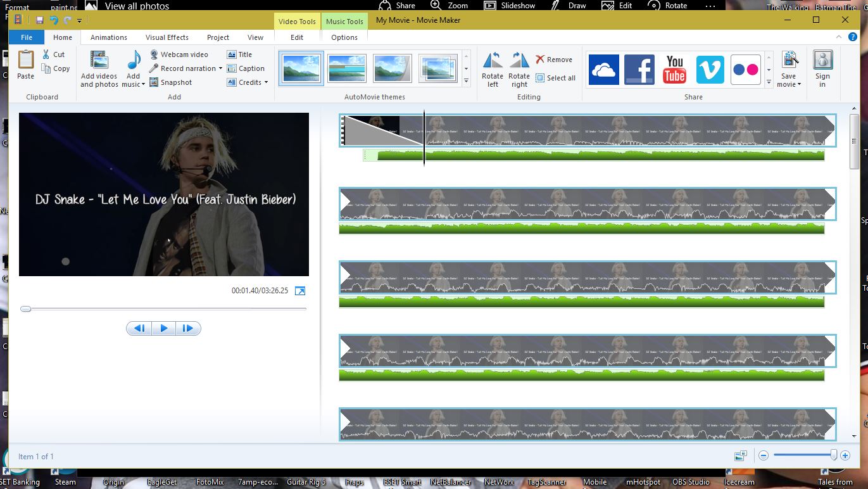Take a Snapshot of the preview

(171, 82)
